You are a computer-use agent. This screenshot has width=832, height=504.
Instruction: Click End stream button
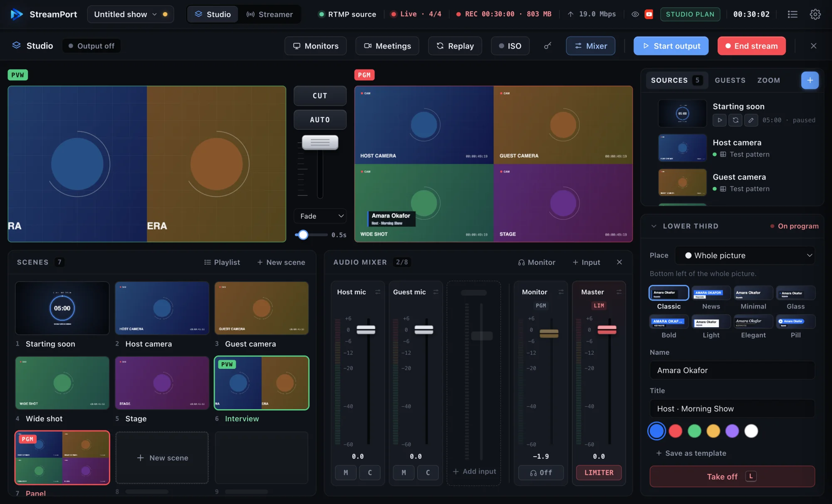(x=751, y=46)
